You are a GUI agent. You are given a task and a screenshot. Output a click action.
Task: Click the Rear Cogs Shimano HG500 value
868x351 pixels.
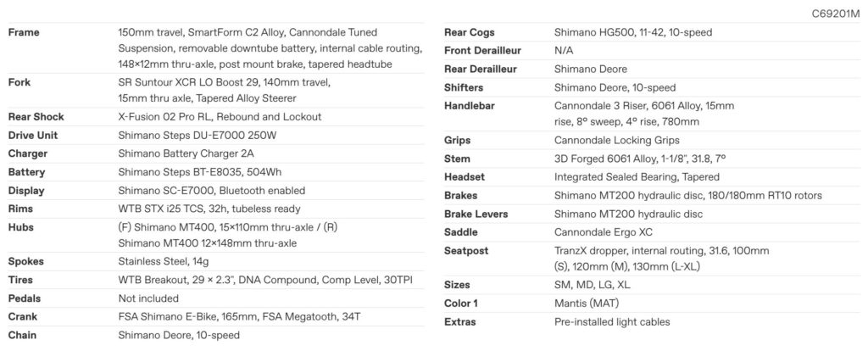pos(633,33)
